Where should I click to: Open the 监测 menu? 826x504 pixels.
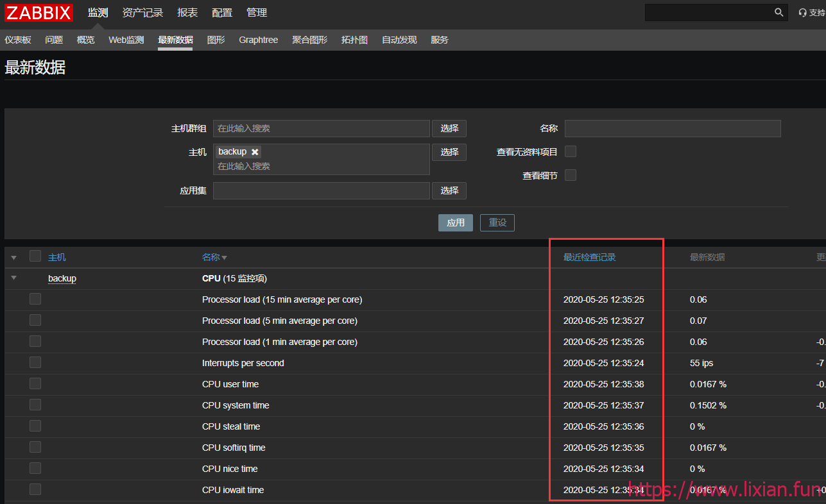98,13
